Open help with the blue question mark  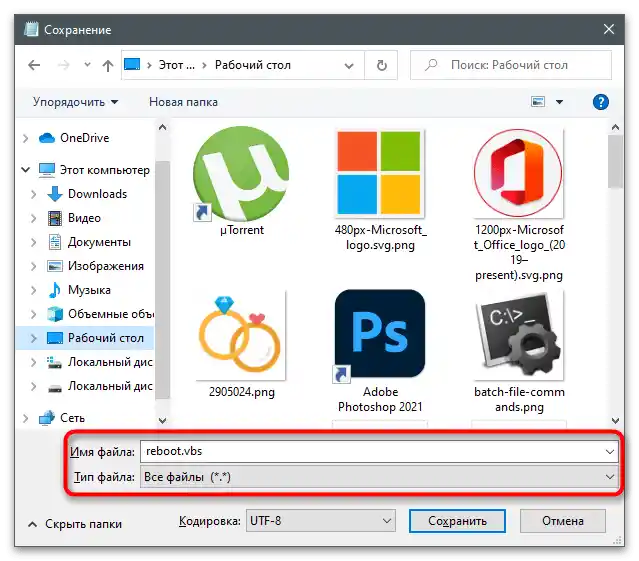600,102
